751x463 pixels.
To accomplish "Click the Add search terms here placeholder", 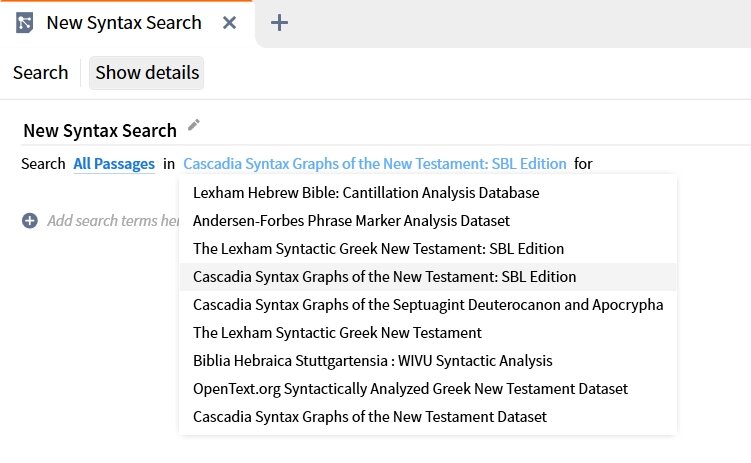I will (113, 221).
